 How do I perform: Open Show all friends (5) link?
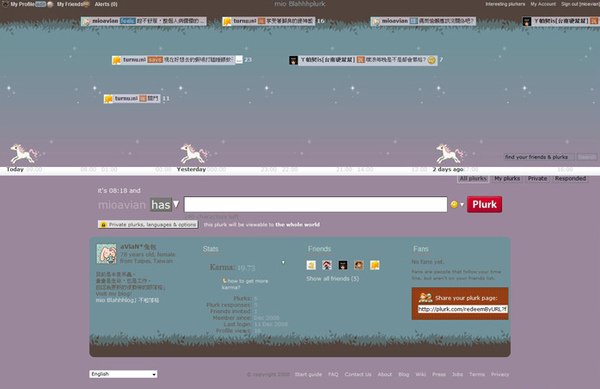tap(333, 279)
